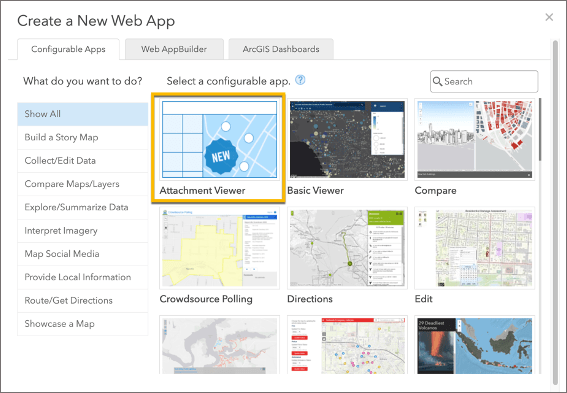Select the Attachment Viewer thumbnail
This screenshot has width=567, height=393.
pos(219,139)
